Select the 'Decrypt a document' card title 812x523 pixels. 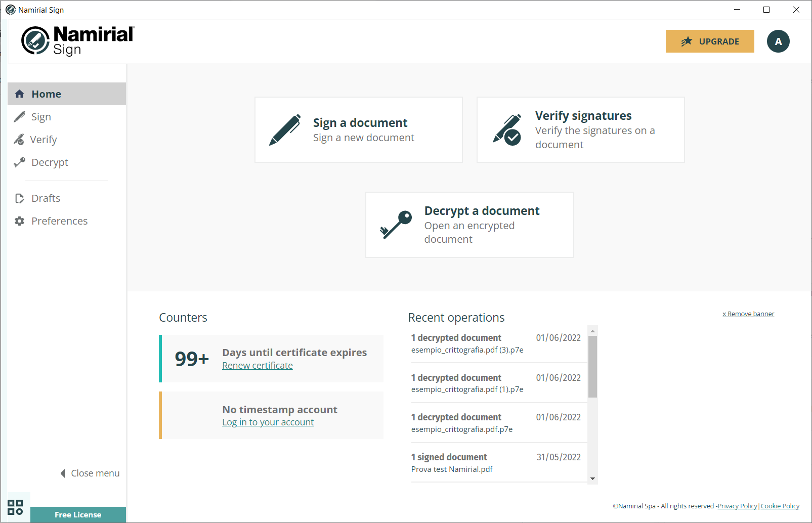pos(482,211)
